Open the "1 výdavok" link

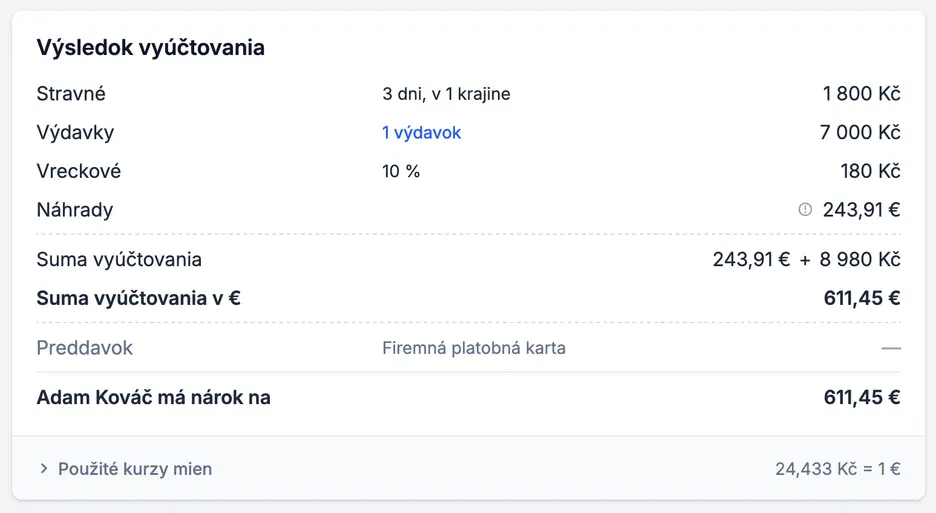coord(421,133)
